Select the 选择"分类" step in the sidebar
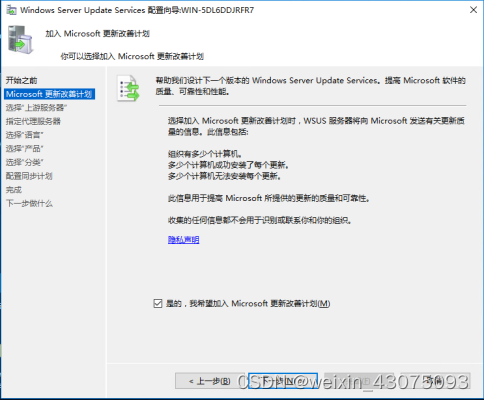The height and width of the screenshot is (401, 484). (24, 162)
